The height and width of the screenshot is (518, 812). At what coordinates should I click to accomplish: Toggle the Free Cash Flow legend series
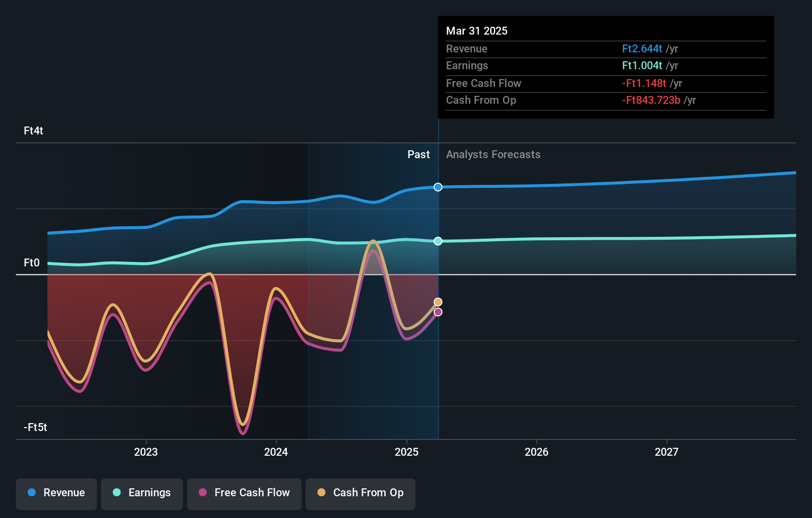pyautogui.click(x=244, y=494)
